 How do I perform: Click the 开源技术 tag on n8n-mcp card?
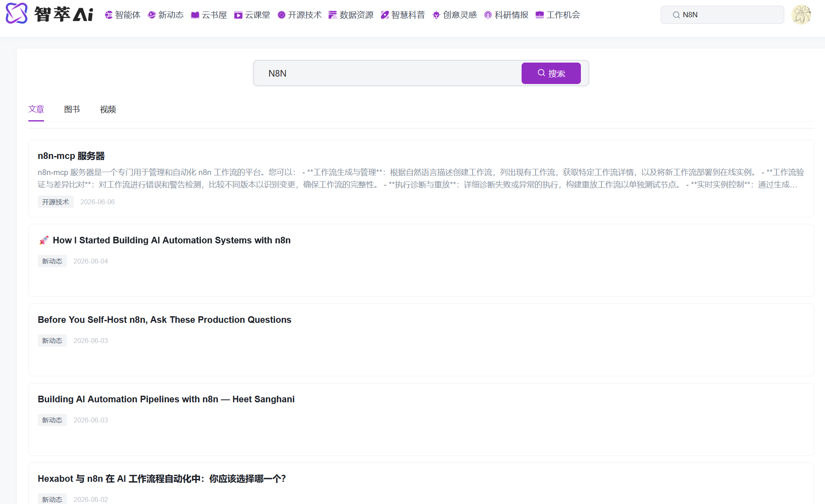(56, 202)
